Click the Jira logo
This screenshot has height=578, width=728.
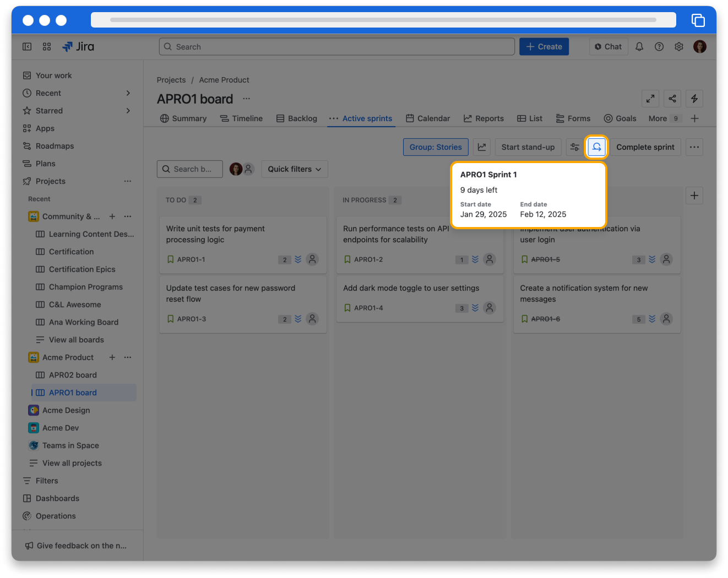coord(78,47)
